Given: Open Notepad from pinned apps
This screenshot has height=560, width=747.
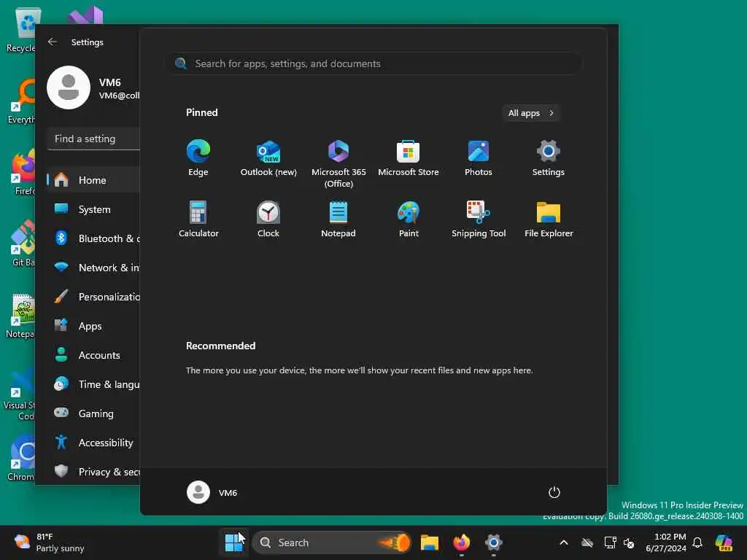Looking at the screenshot, I should [338, 219].
